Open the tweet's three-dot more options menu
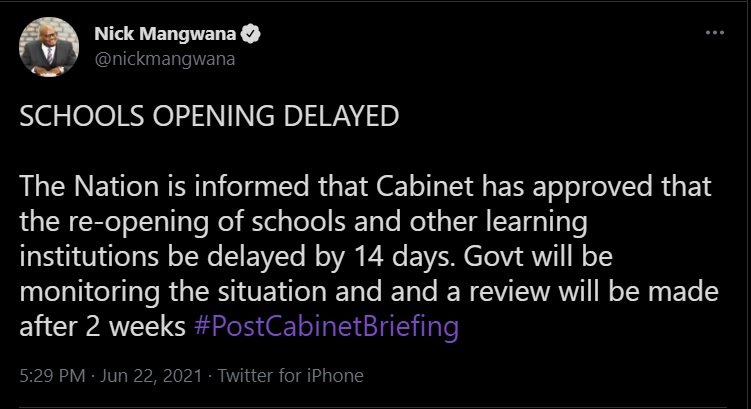 click(x=713, y=33)
